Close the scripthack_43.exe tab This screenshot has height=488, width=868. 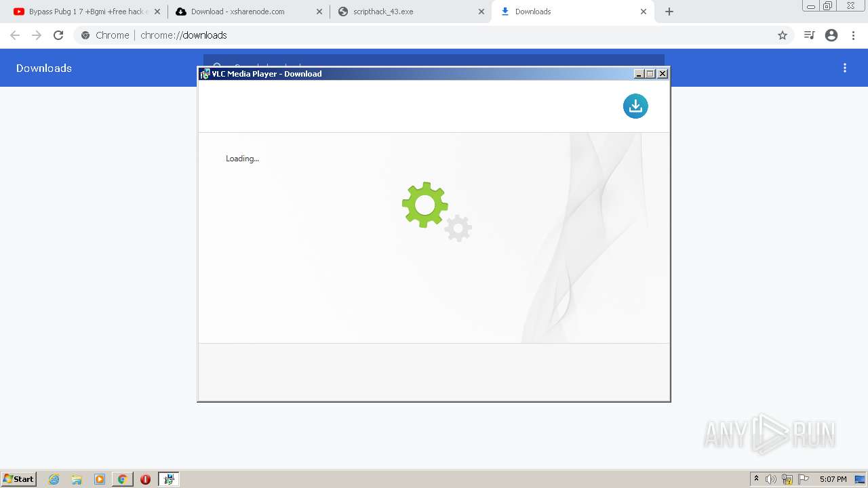click(x=481, y=12)
